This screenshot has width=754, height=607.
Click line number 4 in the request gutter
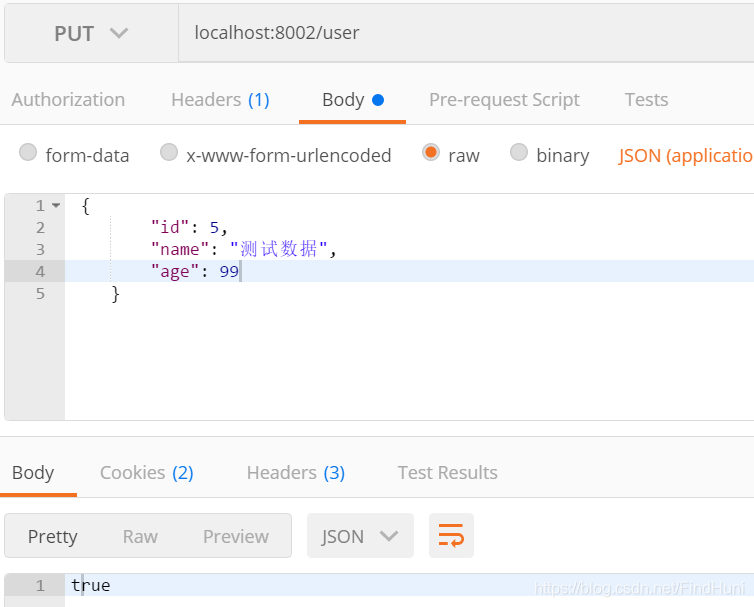click(x=40, y=271)
